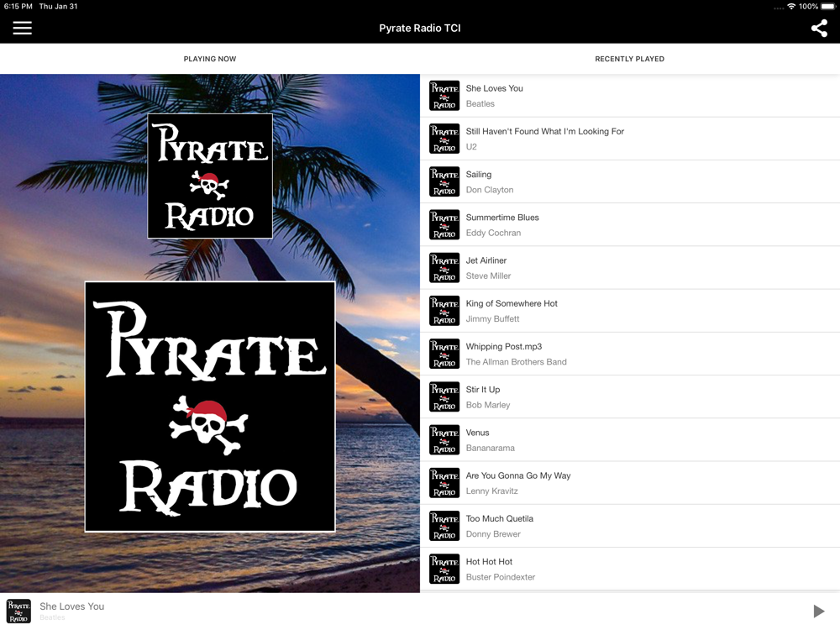Select the Stir It Up album icon
The image size is (840, 630).
444,396
